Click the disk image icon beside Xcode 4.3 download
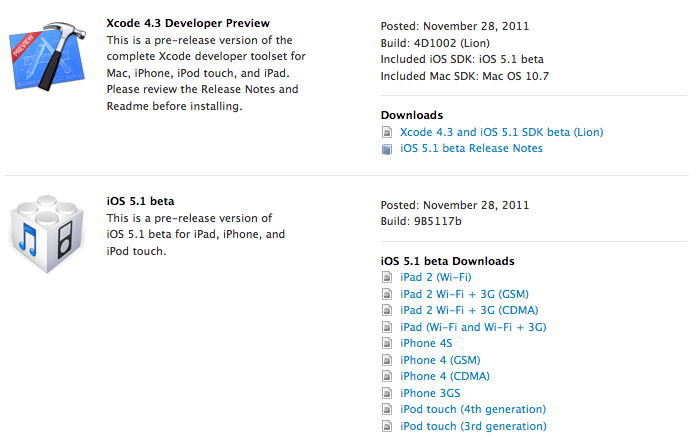 coord(387,132)
